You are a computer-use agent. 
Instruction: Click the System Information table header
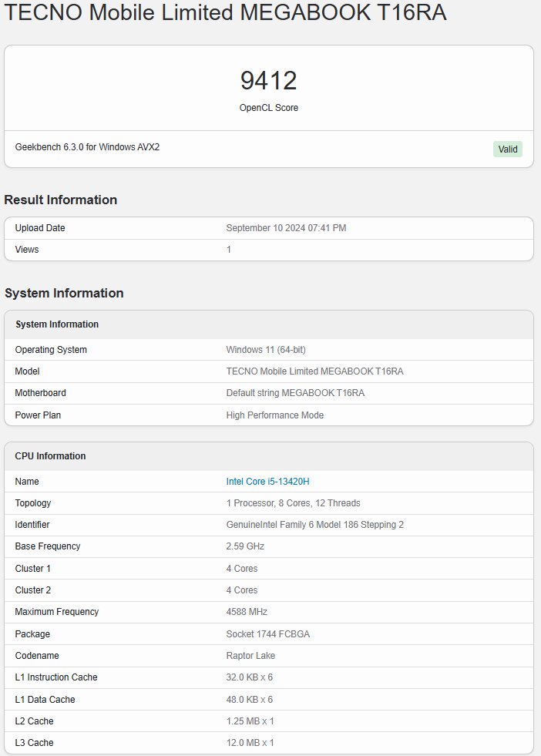[57, 324]
